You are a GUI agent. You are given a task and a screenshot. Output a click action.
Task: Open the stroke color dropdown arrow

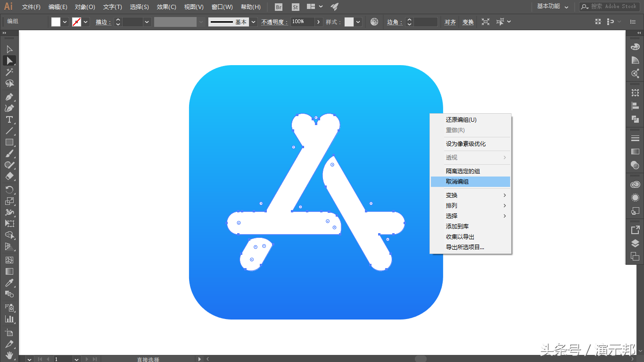86,22
